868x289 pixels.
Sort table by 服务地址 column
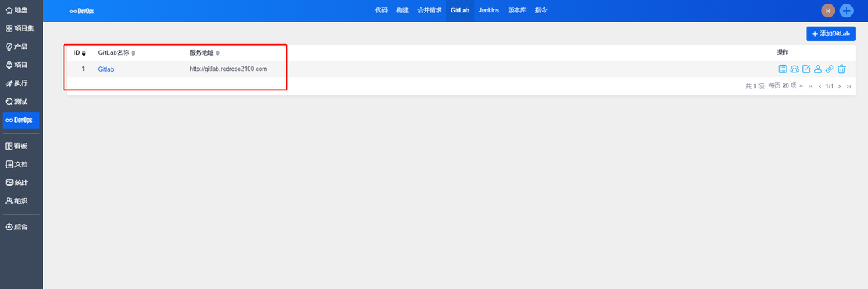pyautogui.click(x=205, y=53)
